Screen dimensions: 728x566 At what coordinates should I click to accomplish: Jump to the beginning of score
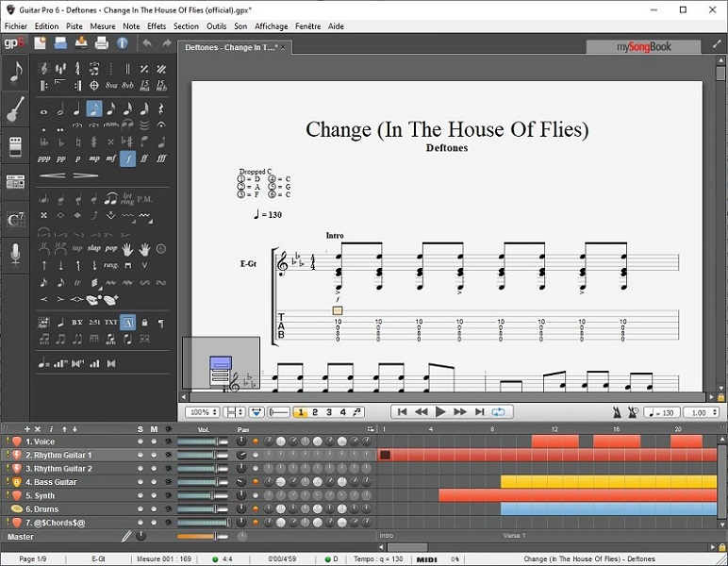point(403,412)
